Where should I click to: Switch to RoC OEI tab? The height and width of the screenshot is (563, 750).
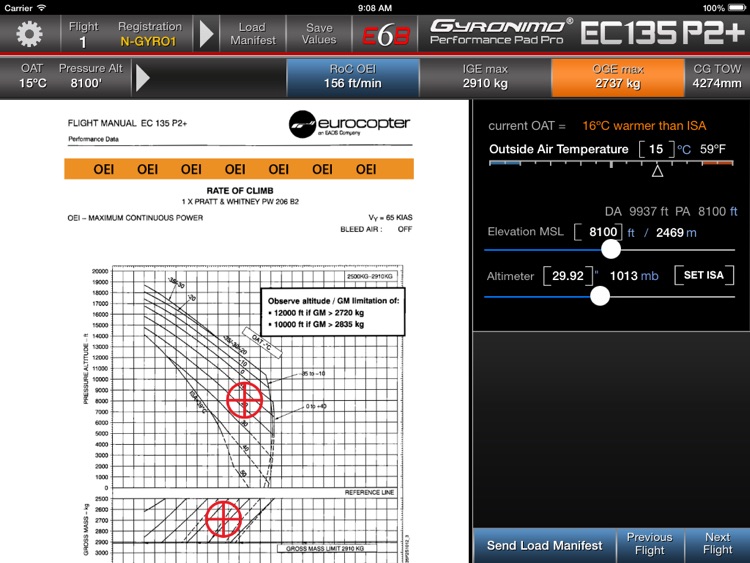click(353, 77)
